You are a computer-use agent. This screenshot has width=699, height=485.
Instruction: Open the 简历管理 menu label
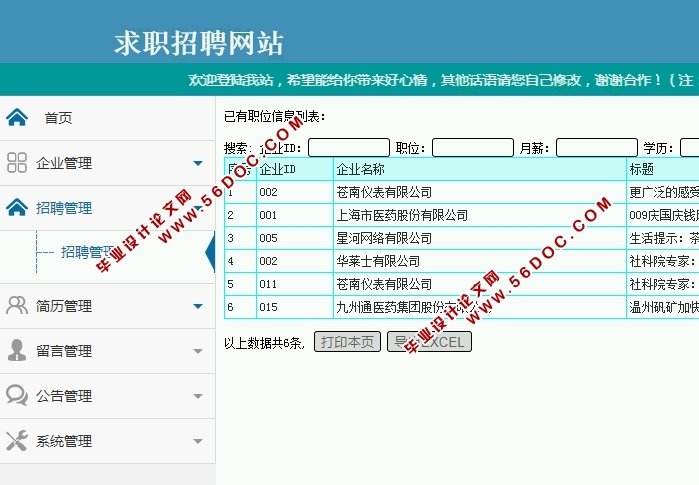tap(64, 306)
